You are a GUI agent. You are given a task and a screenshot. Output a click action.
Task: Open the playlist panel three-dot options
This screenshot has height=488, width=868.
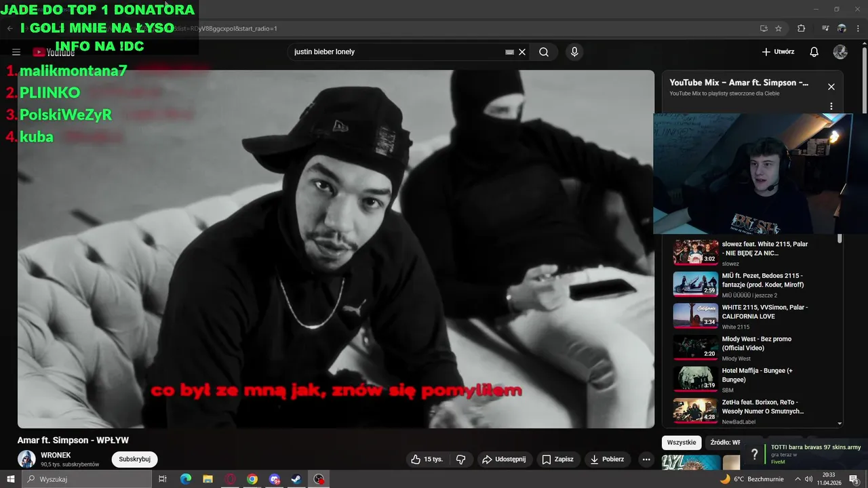click(831, 106)
